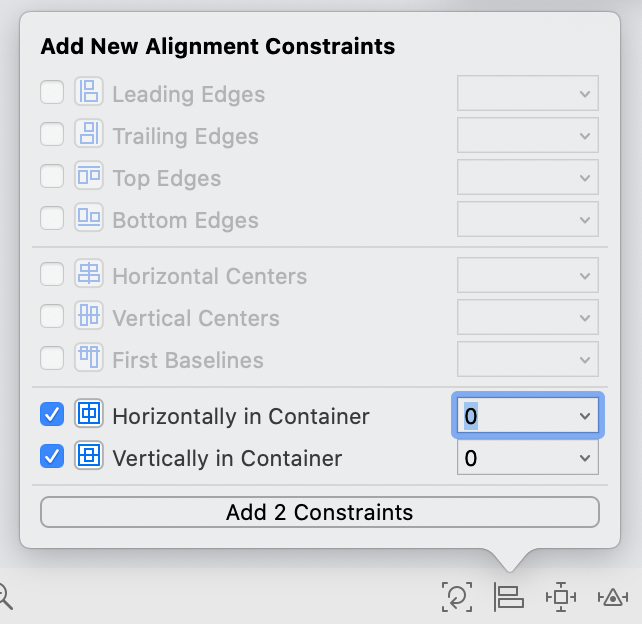
Task: Click the Update Frames icon in bottom bar
Action: 457,597
